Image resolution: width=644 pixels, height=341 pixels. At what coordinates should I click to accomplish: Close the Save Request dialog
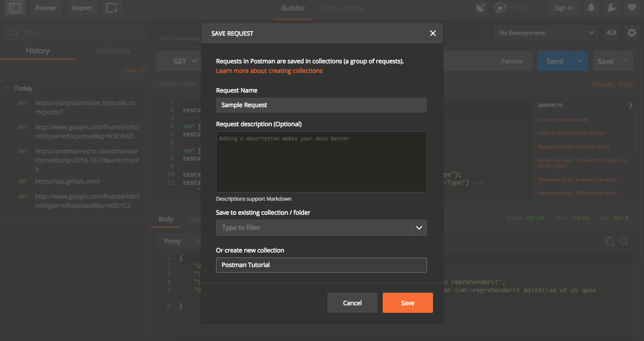pyautogui.click(x=433, y=33)
